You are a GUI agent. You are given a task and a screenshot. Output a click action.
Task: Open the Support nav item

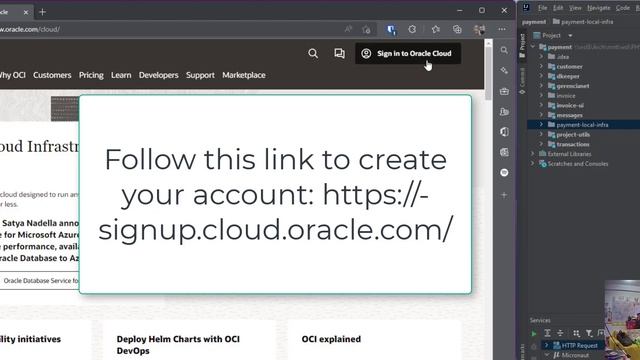pos(200,75)
